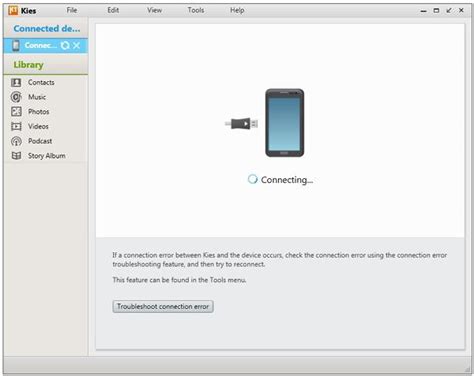Open the Help menu
474x376 pixels.
(x=237, y=10)
